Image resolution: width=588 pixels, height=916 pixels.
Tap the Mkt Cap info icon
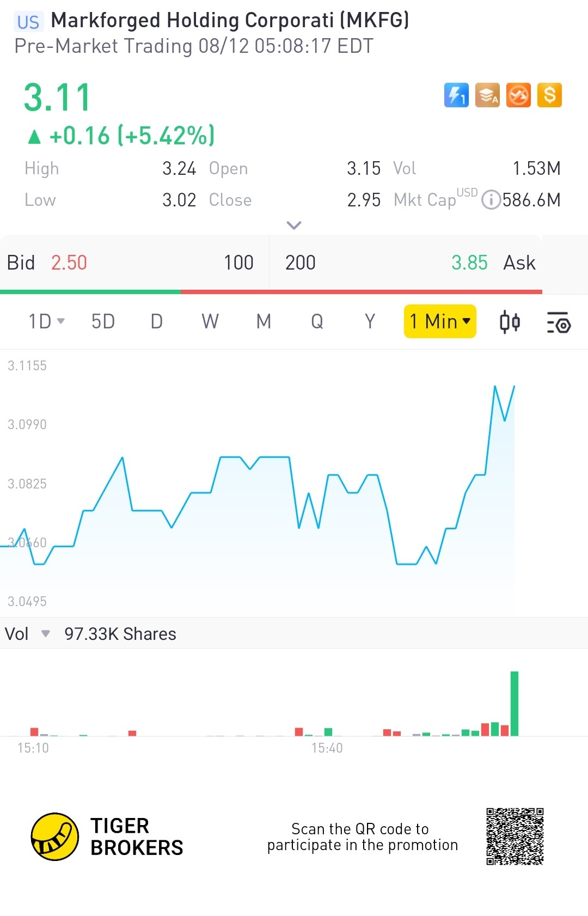pyautogui.click(x=491, y=200)
